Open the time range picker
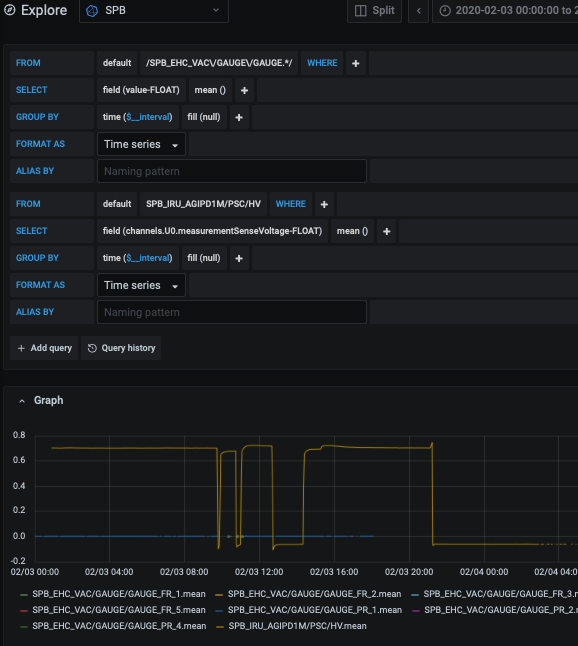 coord(505,11)
